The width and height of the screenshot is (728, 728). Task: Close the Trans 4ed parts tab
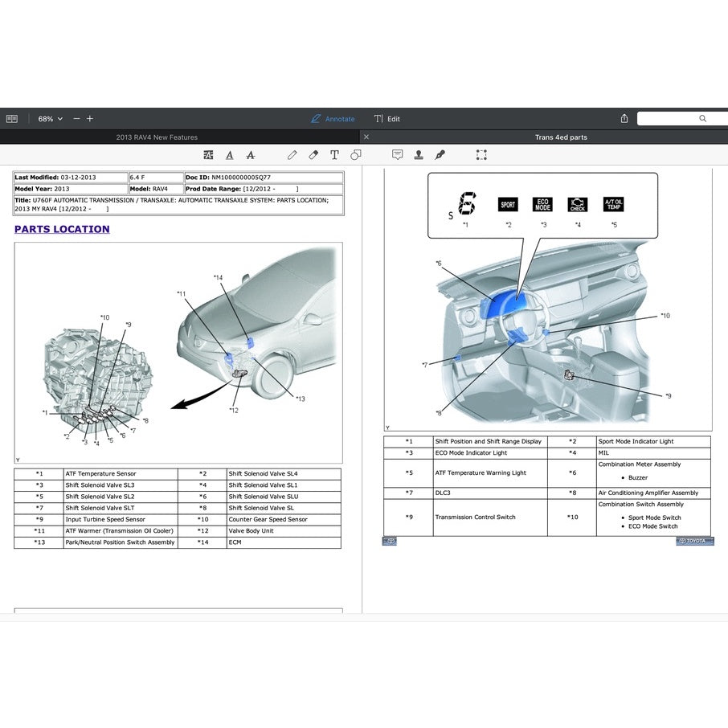click(366, 137)
